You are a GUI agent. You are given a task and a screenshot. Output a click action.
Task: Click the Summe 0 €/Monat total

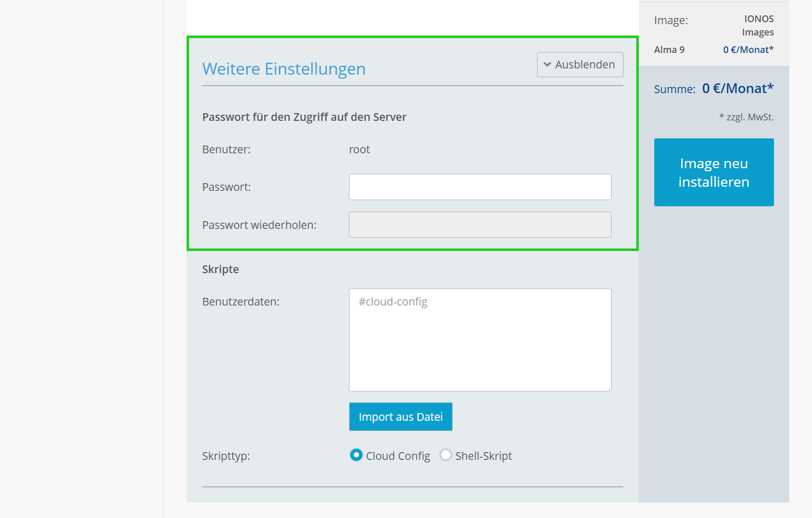click(x=713, y=88)
